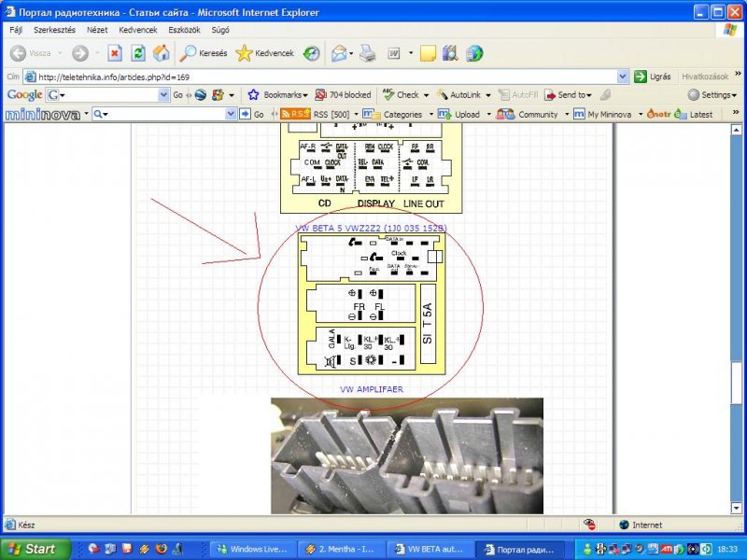
Task: Open the Research books icon
Action: click(450, 53)
